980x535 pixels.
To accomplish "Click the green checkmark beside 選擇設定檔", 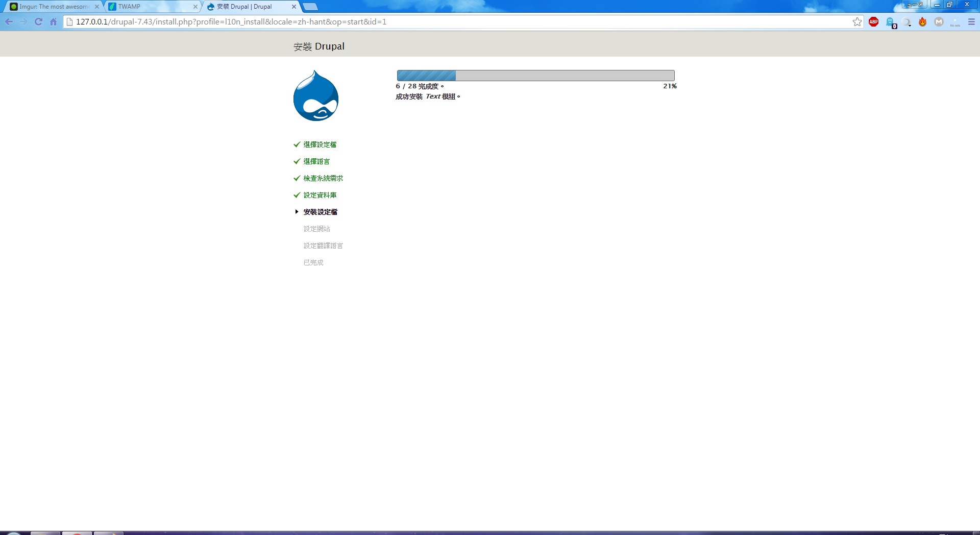I will coord(297,144).
